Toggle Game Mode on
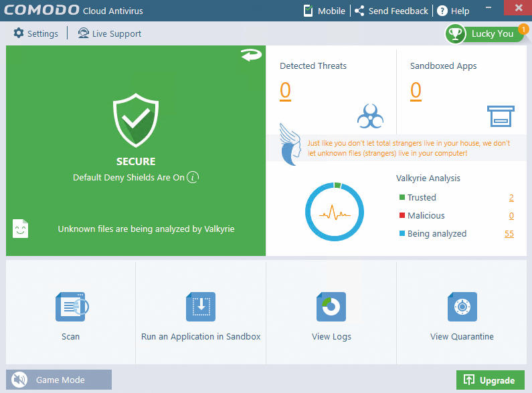532x393 pixels. tap(59, 380)
